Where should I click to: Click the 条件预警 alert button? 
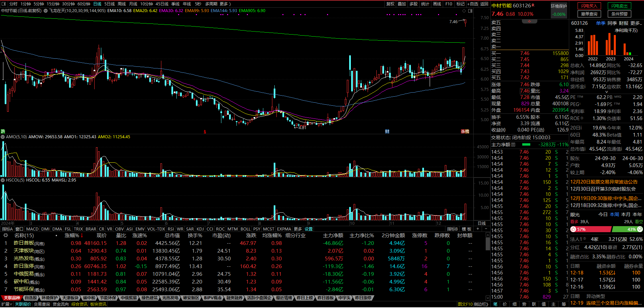pyautogui.click(x=620, y=14)
